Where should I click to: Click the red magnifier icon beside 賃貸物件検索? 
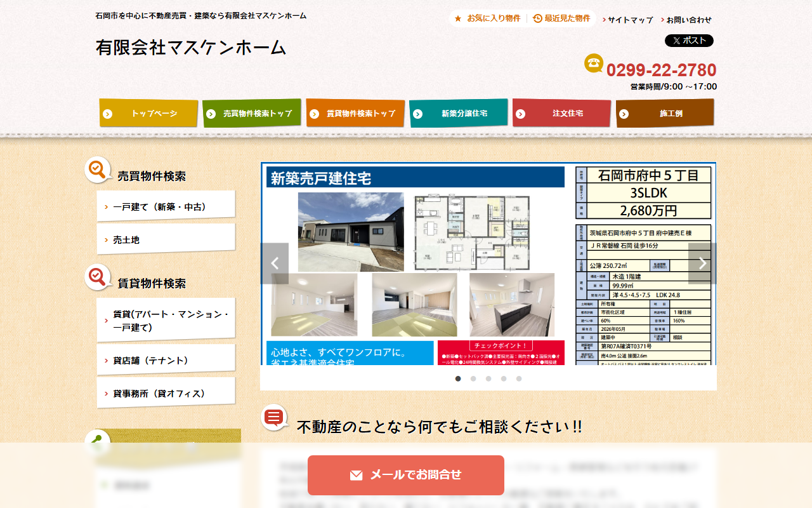point(98,277)
